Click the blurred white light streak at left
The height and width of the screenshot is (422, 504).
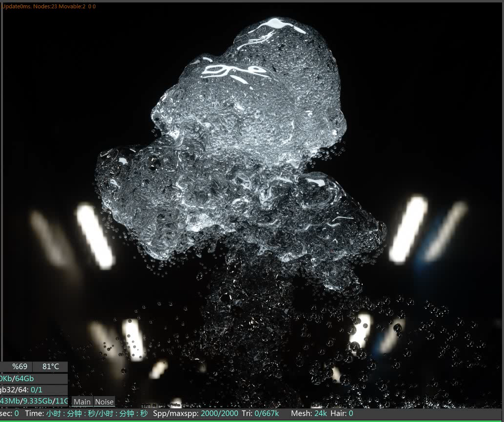[x=95, y=236]
